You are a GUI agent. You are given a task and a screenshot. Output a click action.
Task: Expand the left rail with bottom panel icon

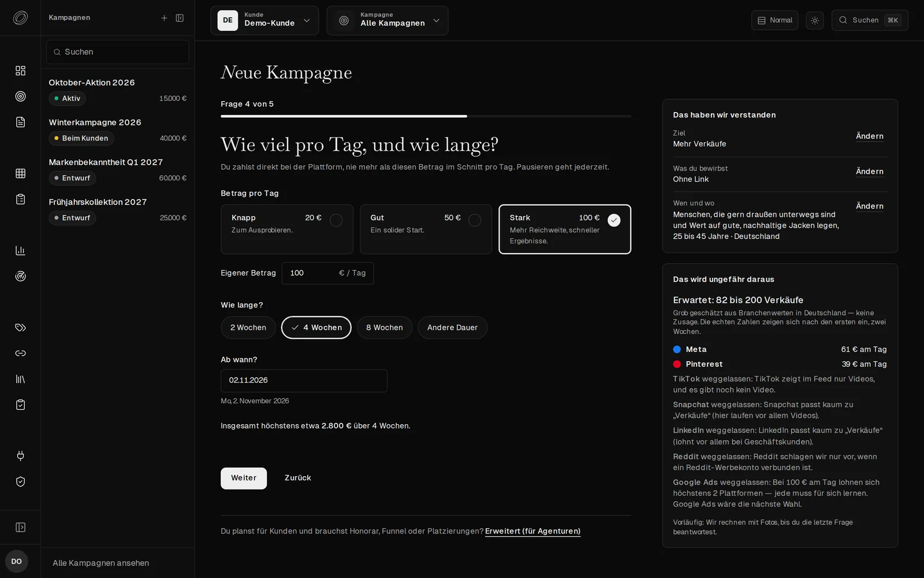[20, 527]
